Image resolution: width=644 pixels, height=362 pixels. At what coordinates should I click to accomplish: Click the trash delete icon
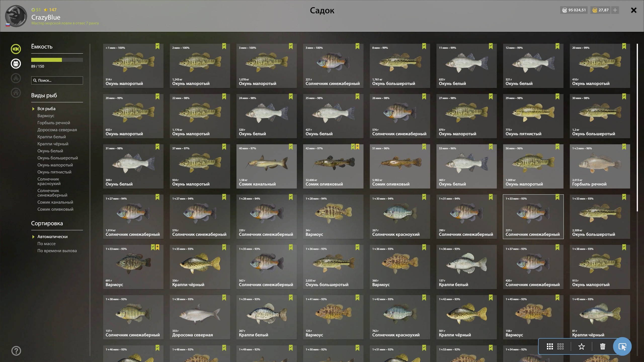[x=602, y=347]
